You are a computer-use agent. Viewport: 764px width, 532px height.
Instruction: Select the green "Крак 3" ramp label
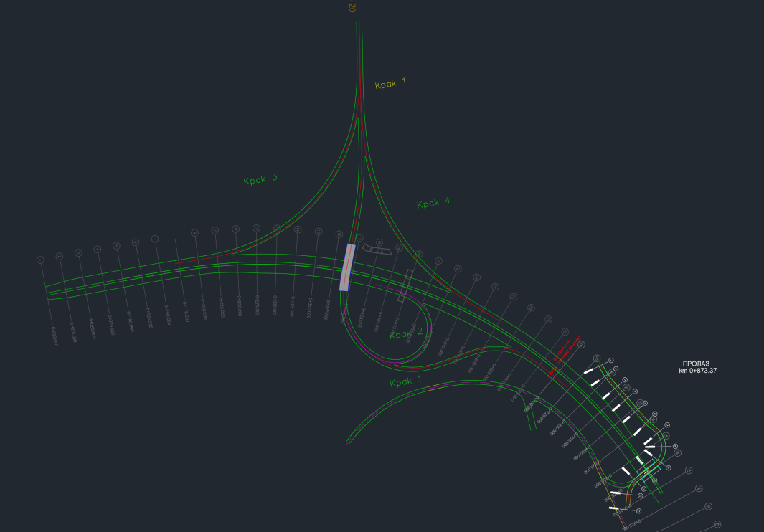tap(260, 179)
